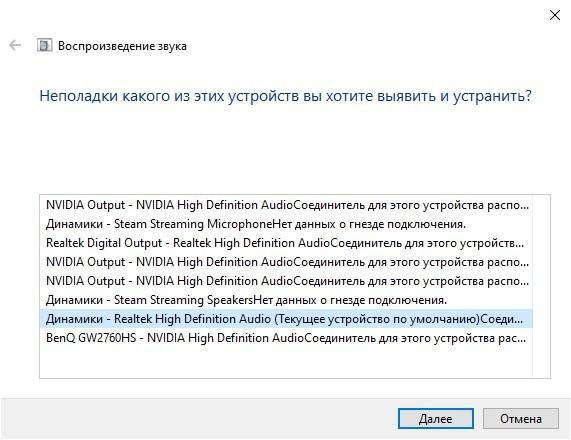571x440 pixels.
Task: Click the gray footer bar left of Далее
Action: (x=198, y=418)
